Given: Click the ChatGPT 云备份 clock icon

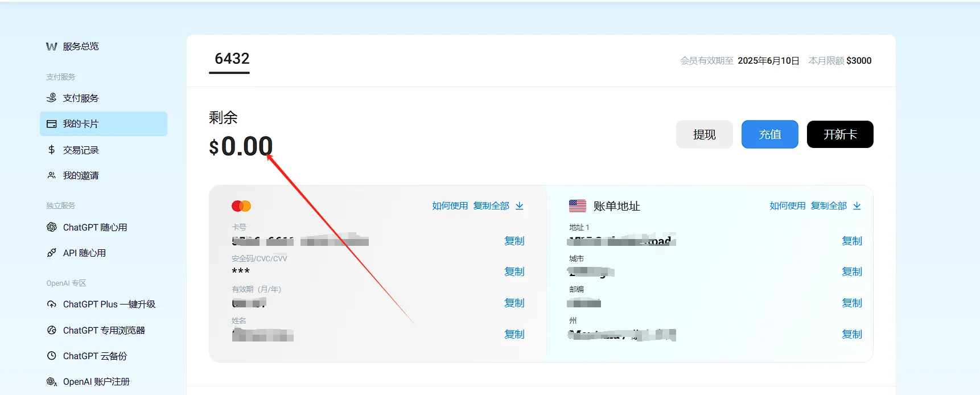Looking at the screenshot, I should 52,356.
